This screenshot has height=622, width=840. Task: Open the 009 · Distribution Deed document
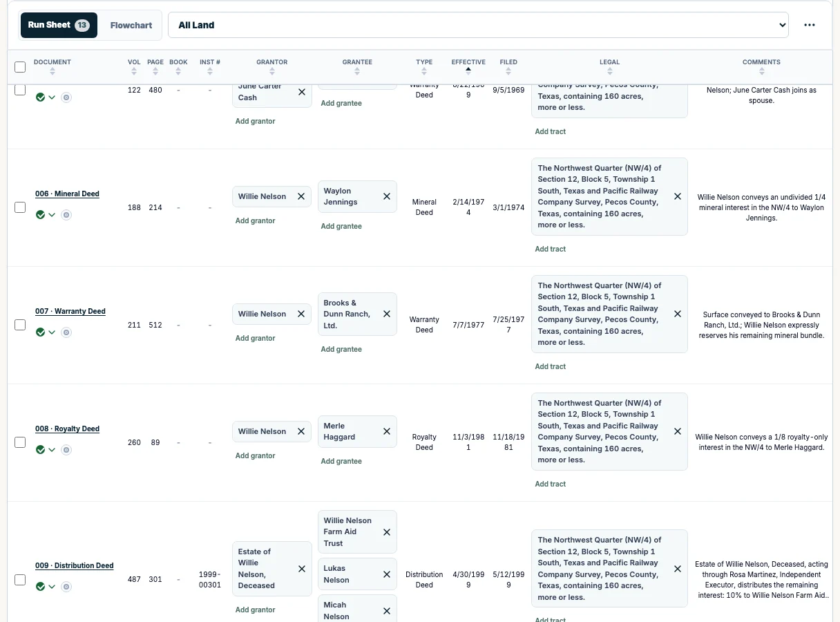point(75,566)
